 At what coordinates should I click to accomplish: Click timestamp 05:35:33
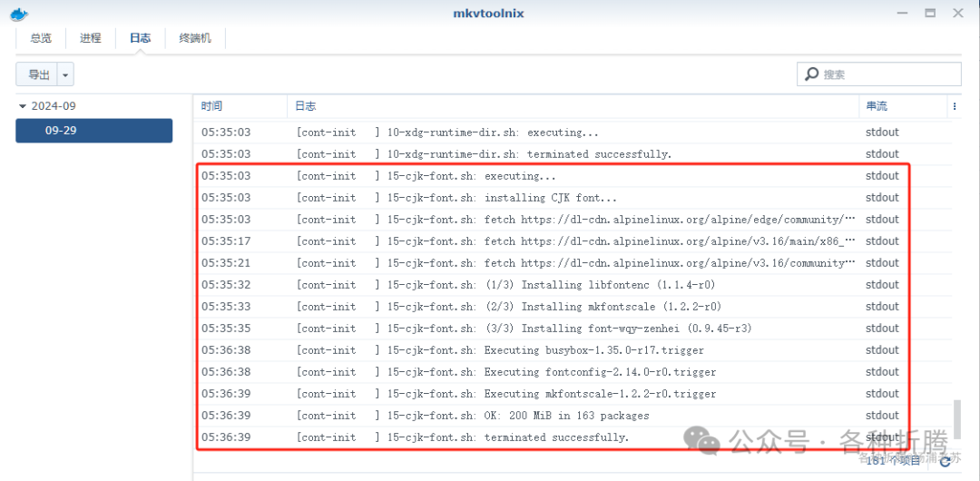pos(226,307)
